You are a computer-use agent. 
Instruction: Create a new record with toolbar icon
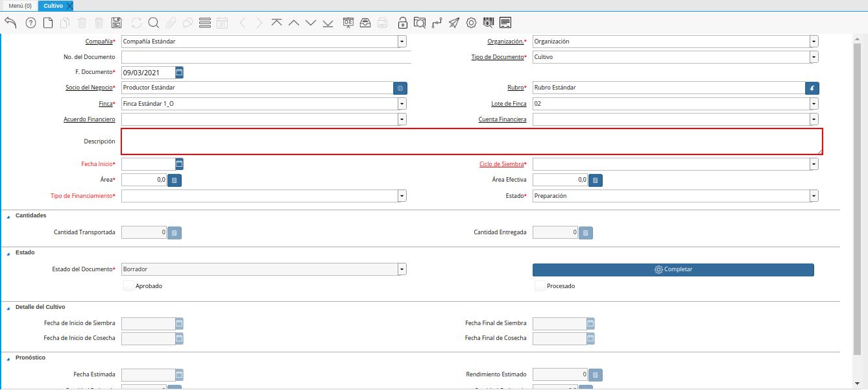(x=48, y=23)
